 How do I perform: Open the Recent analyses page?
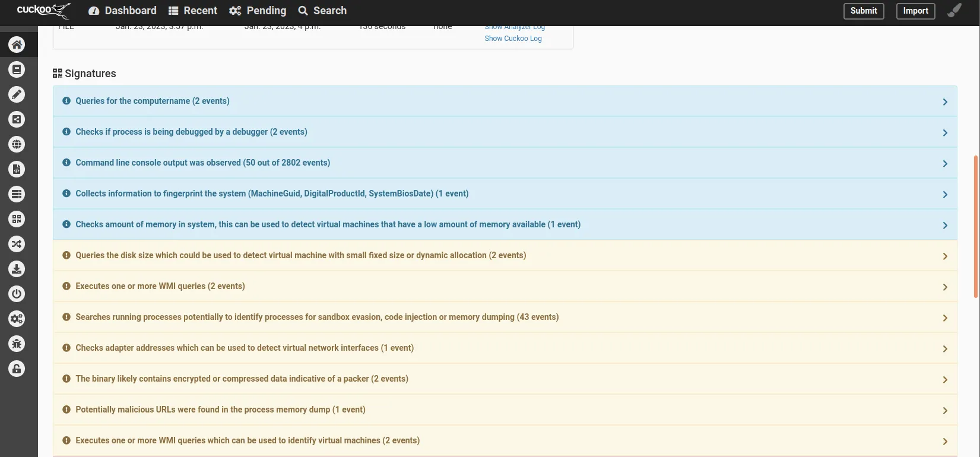point(193,11)
